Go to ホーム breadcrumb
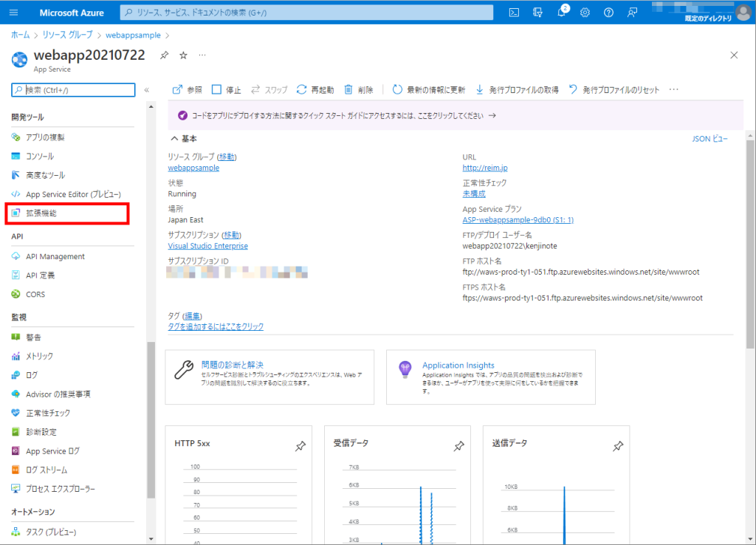The width and height of the screenshot is (756, 545). [20, 35]
